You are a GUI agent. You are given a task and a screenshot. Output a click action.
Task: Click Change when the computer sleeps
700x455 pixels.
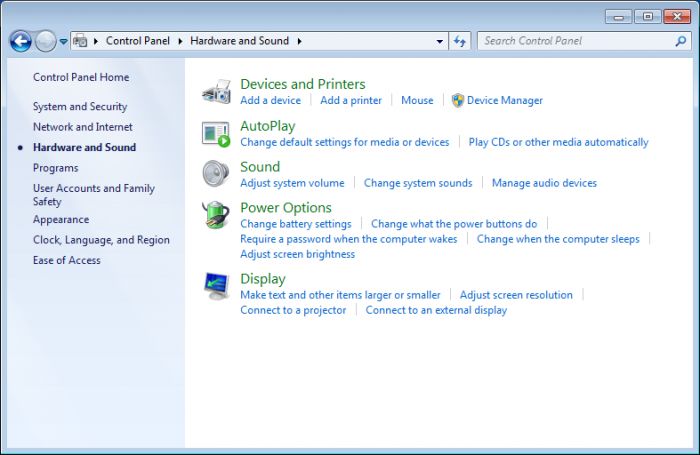click(x=558, y=239)
